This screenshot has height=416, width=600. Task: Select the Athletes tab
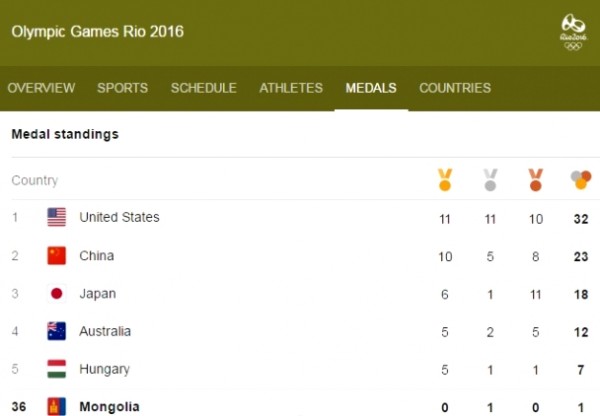coord(291,88)
